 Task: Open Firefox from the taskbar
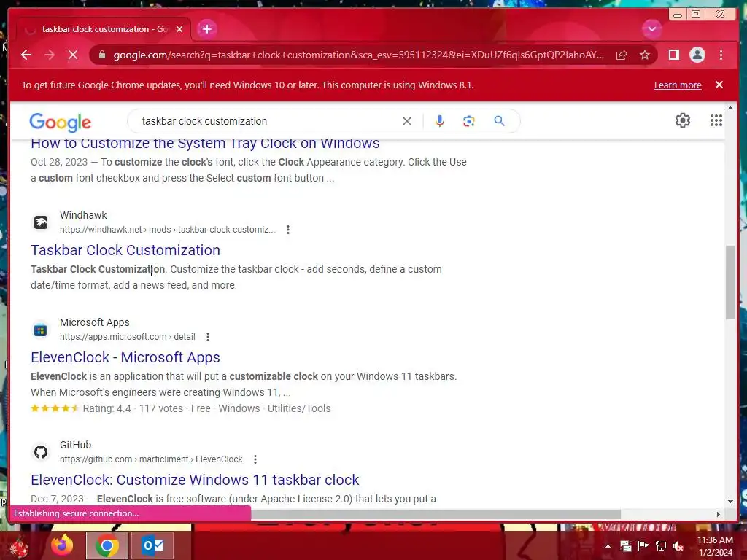(x=63, y=545)
